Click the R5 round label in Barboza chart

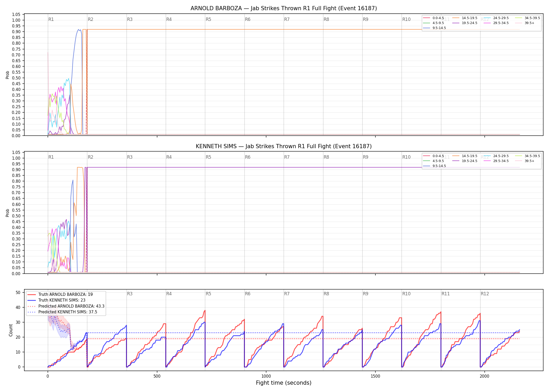(208, 19)
